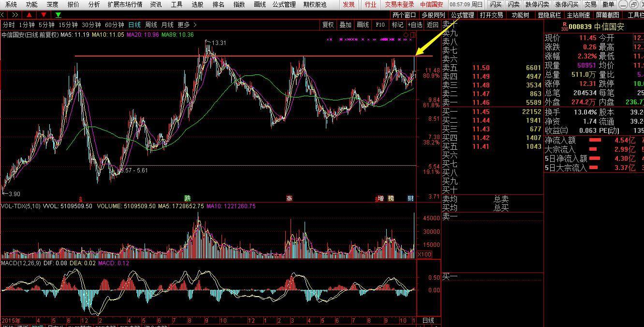This screenshot has width=644, height=327.
Task: Switch to 30分钟 period tab
Action: [91, 25]
